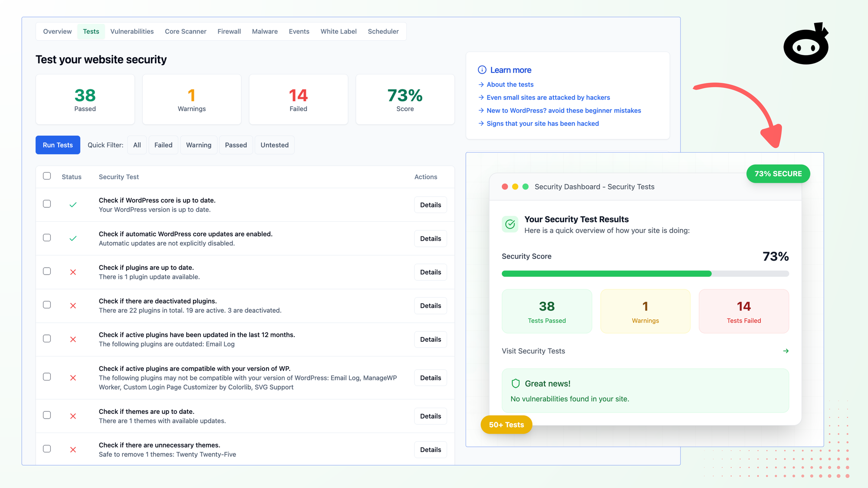868x488 pixels.
Task: Click failed X icon for unnecessary themes test
Action: (73, 450)
